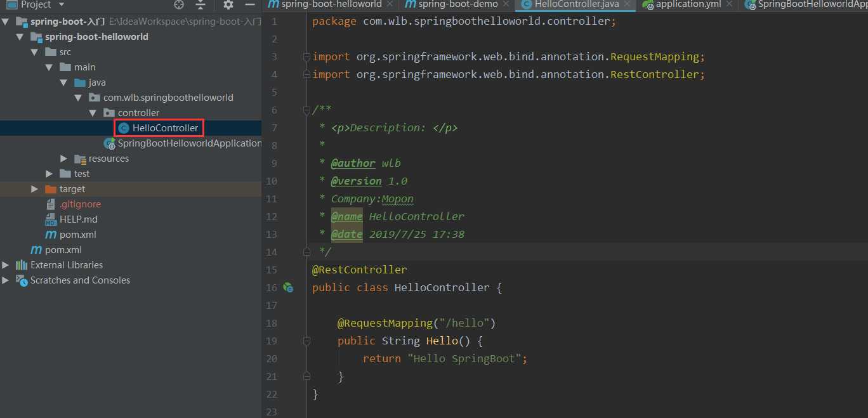
Task: Click the Spring icon on application.yml tab
Action: click(x=648, y=4)
